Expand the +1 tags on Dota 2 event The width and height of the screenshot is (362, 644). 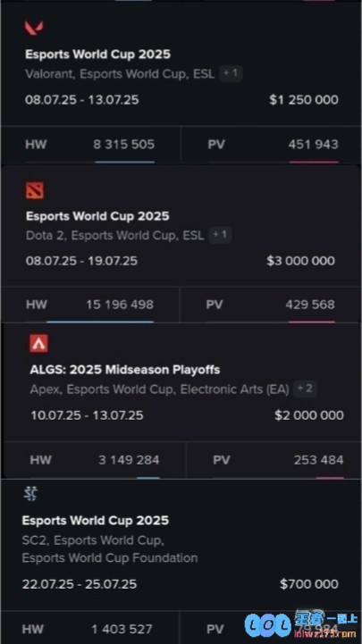[220, 235]
